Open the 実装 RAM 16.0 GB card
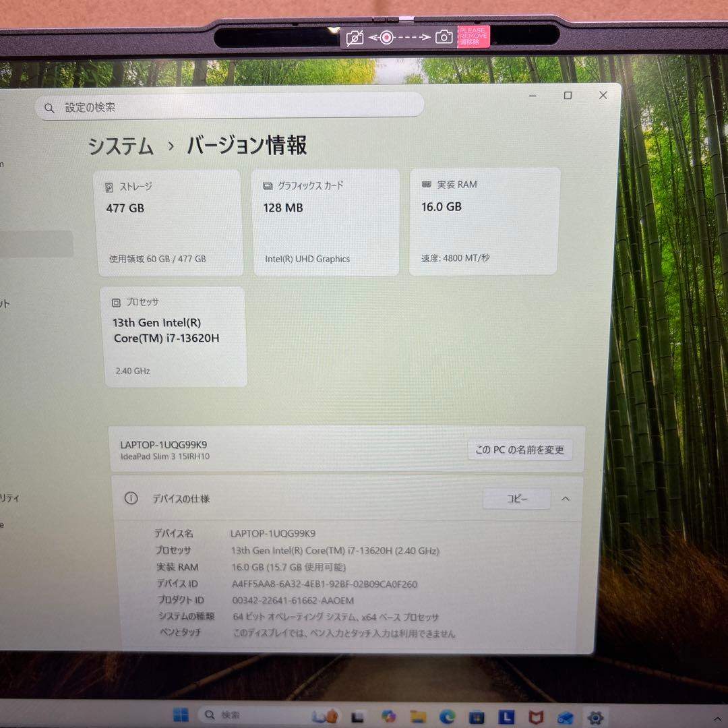Viewport: 728px width, 728px height. click(484, 221)
